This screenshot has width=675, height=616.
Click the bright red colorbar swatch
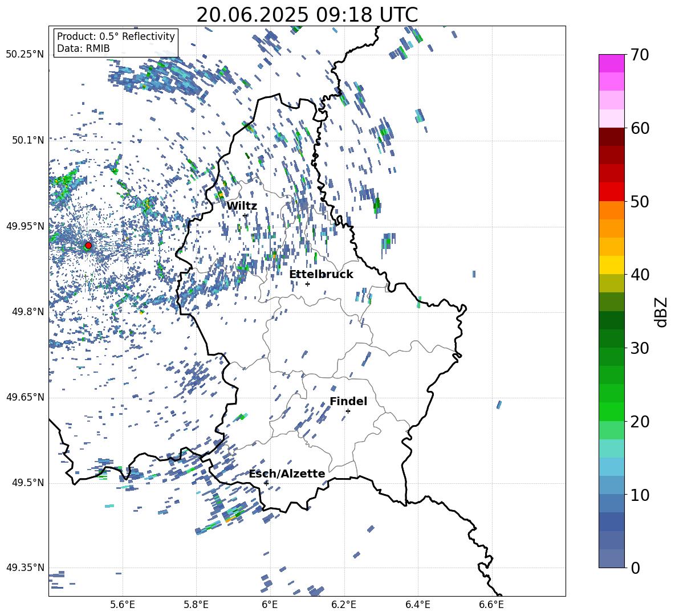611,192
